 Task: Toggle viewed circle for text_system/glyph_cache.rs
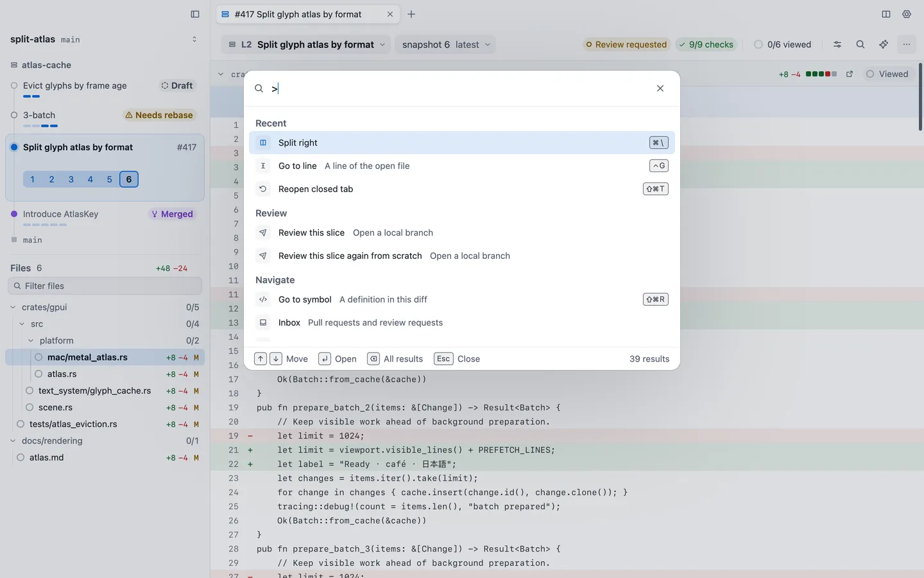pos(30,390)
